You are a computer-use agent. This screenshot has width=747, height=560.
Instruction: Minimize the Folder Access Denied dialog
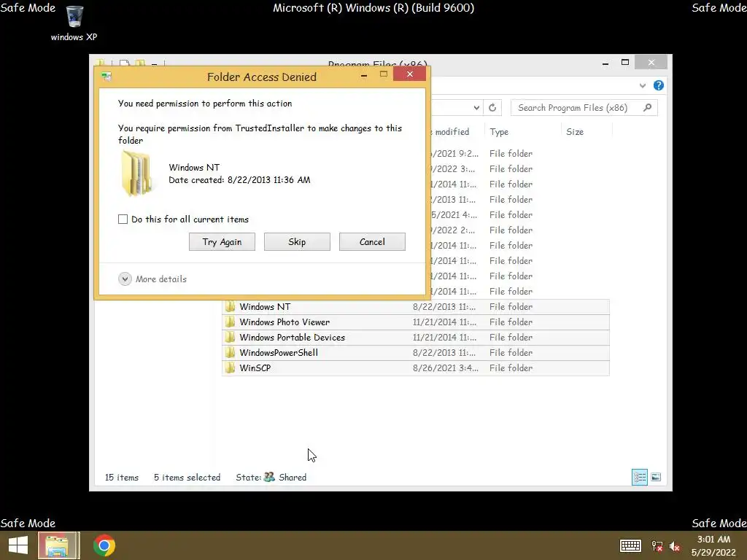coord(364,75)
